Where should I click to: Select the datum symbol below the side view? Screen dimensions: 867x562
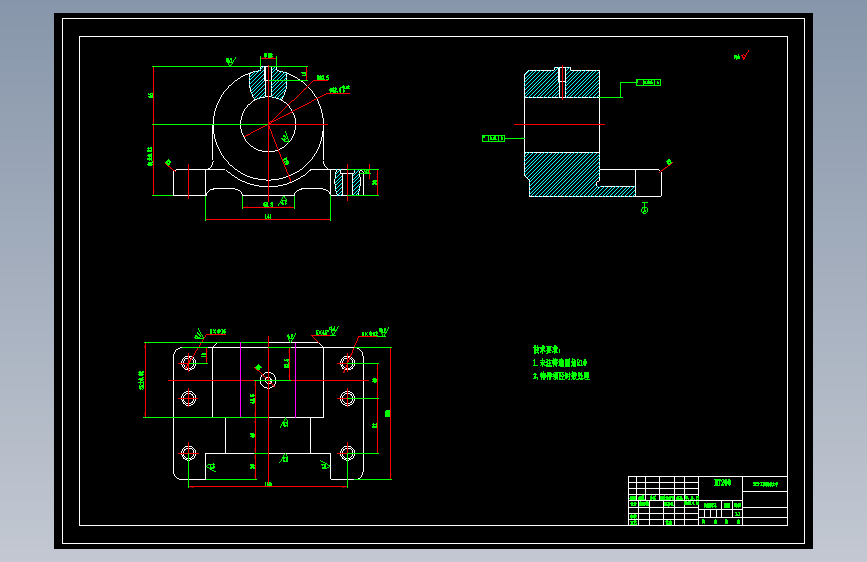[x=645, y=208]
